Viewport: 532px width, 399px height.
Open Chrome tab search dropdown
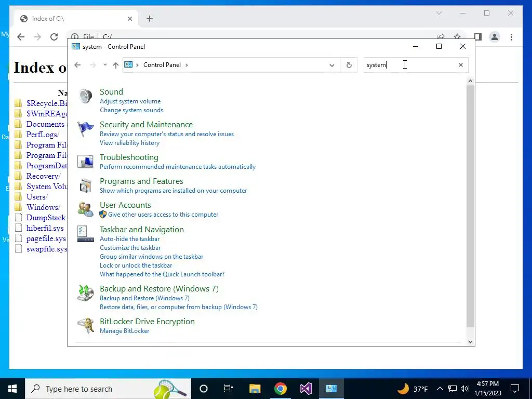tap(438, 13)
